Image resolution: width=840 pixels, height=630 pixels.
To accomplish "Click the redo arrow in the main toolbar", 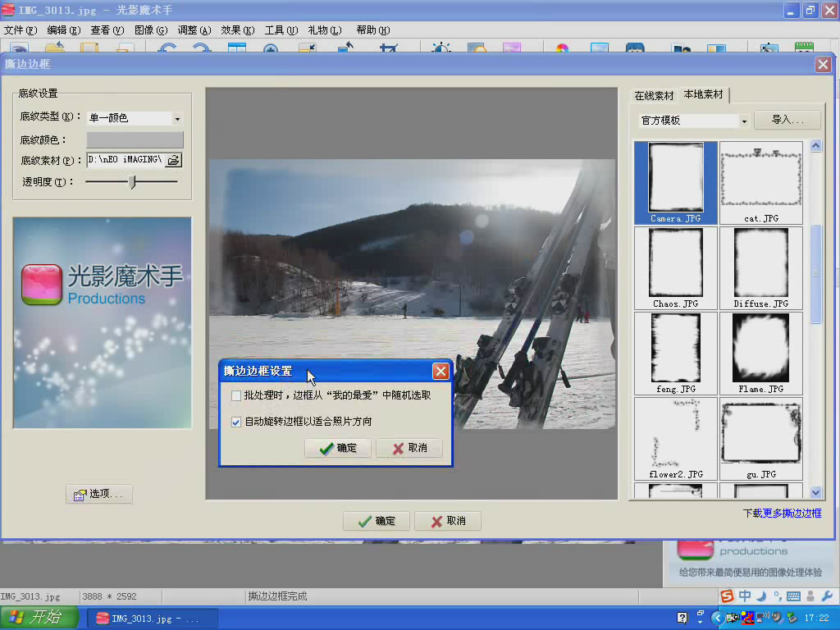I will (x=202, y=48).
